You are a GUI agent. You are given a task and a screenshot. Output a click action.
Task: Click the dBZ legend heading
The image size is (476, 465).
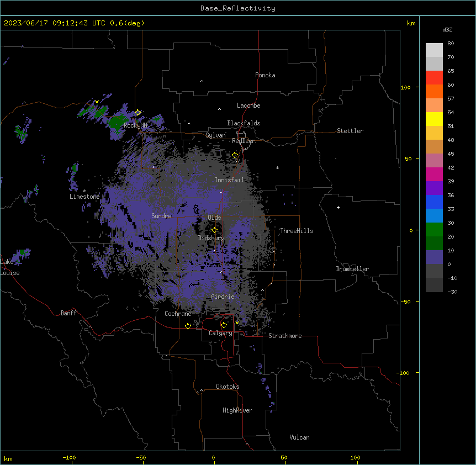click(x=447, y=30)
